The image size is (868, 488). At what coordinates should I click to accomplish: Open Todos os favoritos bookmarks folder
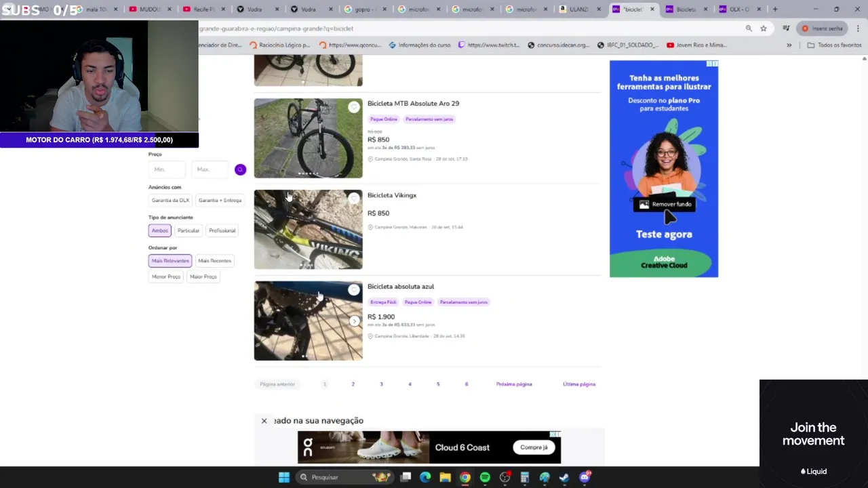pyautogui.click(x=834, y=45)
